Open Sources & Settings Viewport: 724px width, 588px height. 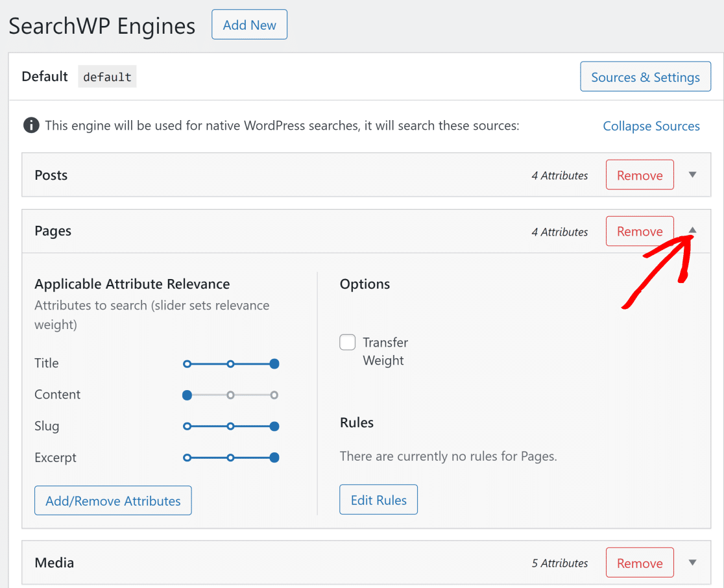pyautogui.click(x=645, y=77)
